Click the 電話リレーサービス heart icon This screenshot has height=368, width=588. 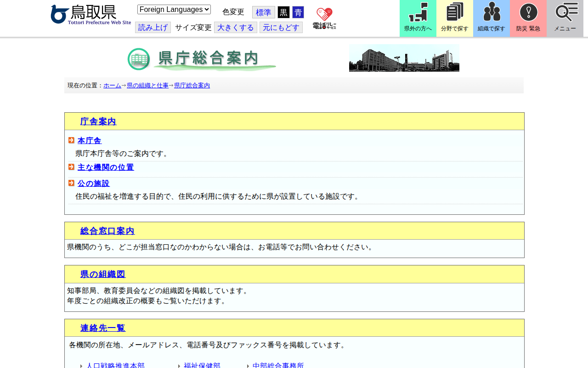[324, 18]
